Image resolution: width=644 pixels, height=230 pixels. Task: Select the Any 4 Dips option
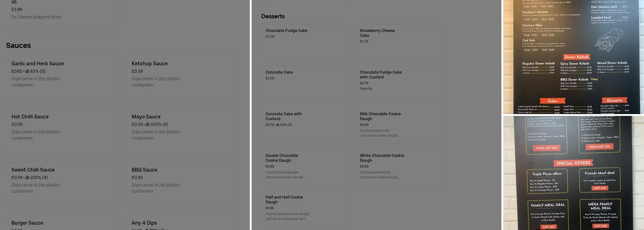183,223
